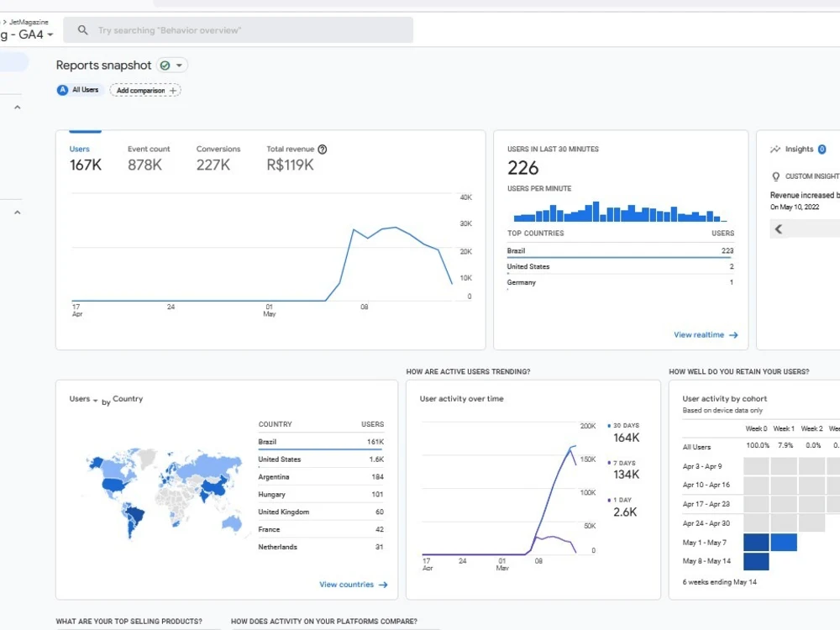The image size is (840, 630).
Task: Click the dark blue May 8 - May 14 cohort cell
Action: coord(756,561)
